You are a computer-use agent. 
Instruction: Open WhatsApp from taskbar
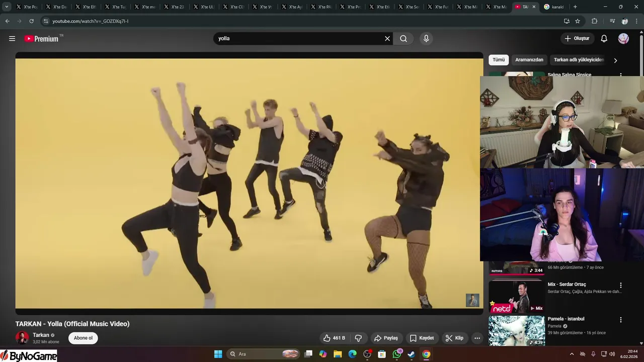[396, 354]
